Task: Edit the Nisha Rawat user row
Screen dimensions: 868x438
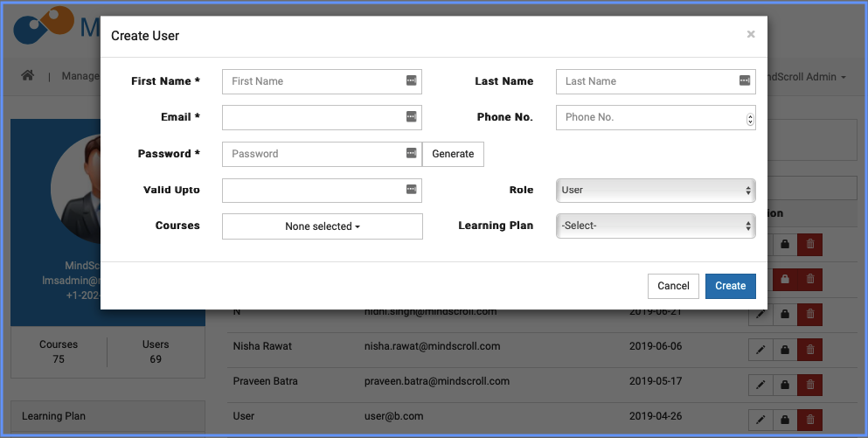Action: point(760,350)
